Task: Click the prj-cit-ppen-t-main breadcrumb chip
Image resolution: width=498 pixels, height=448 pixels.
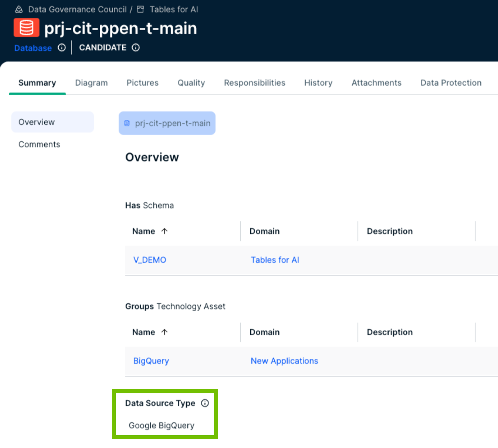Action: coord(167,123)
